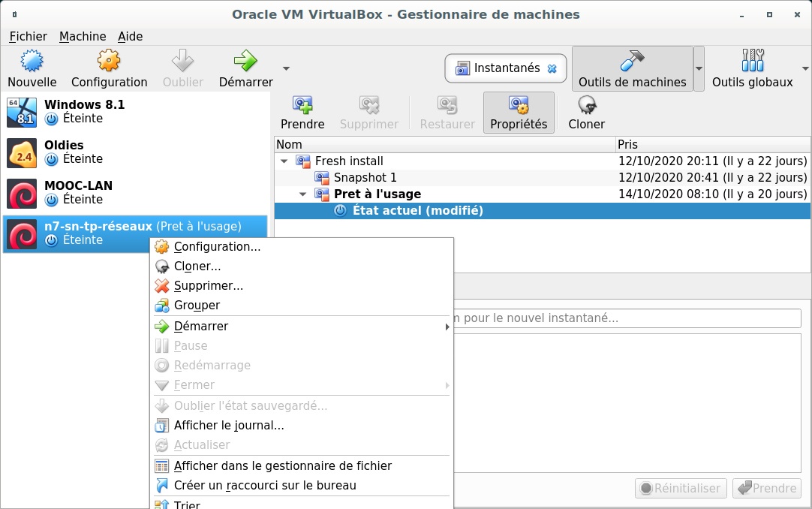Click the Afficher le journal menu icon
Image resolution: width=812 pixels, height=509 pixels.
pyautogui.click(x=162, y=426)
